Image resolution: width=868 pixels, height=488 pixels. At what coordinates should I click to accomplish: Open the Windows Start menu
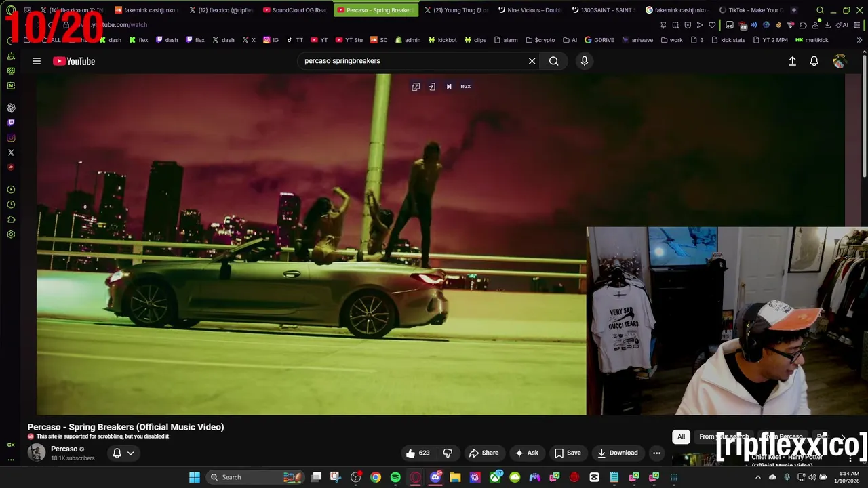195,477
